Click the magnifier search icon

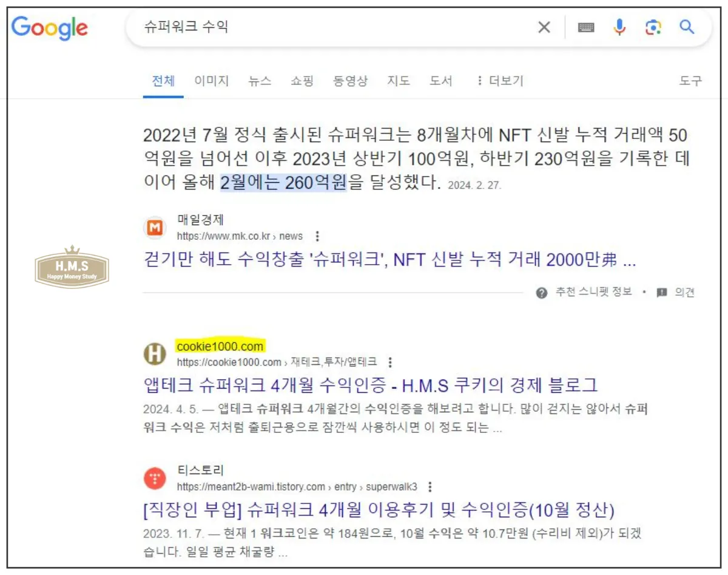pyautogui.click(x=687, y=27)
